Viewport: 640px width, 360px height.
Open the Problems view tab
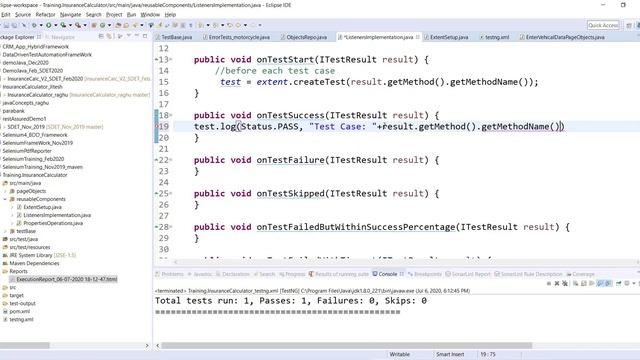click(170, 274)
